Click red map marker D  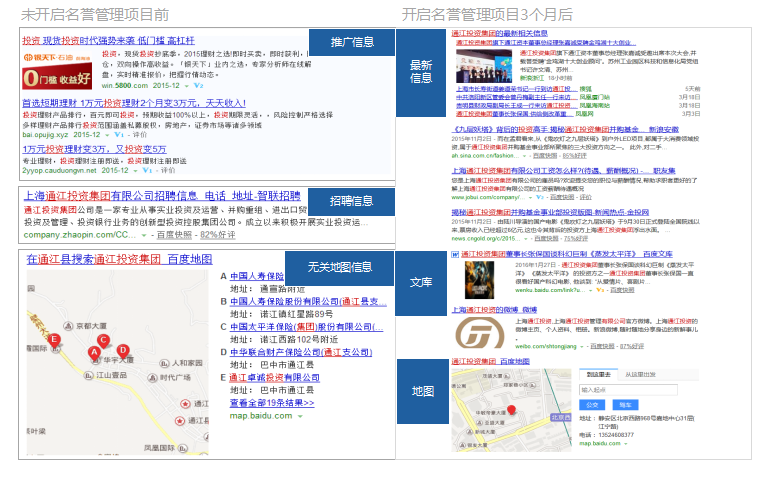tap(123, 351)
